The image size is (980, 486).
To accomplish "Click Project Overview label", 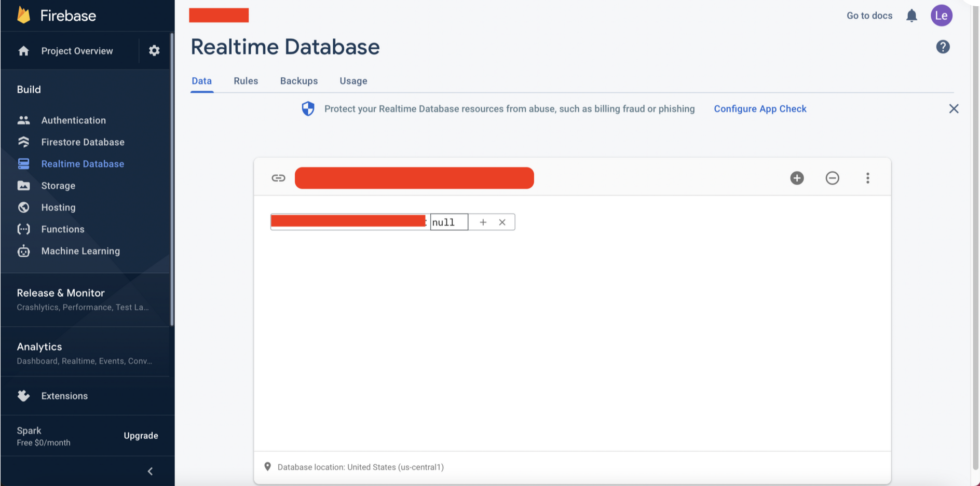I will (x=77, y=51).
